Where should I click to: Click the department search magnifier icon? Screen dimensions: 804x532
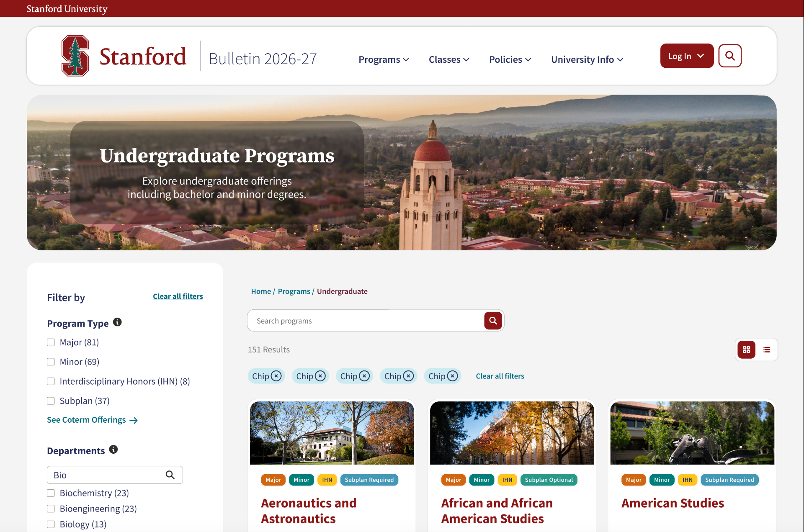coord(170,475)
